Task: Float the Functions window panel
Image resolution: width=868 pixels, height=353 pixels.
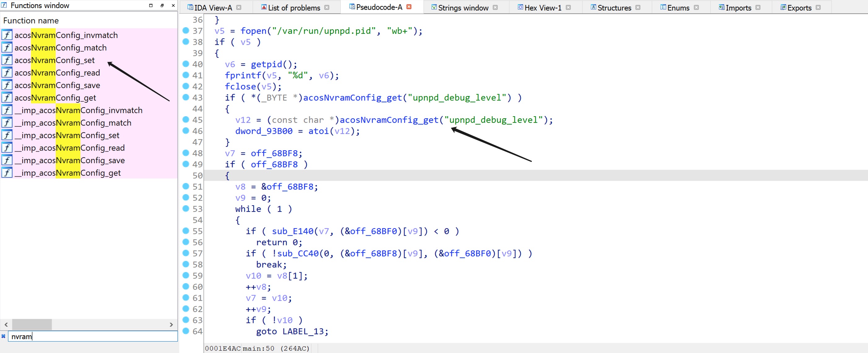Action: click(x=162, y=5)
